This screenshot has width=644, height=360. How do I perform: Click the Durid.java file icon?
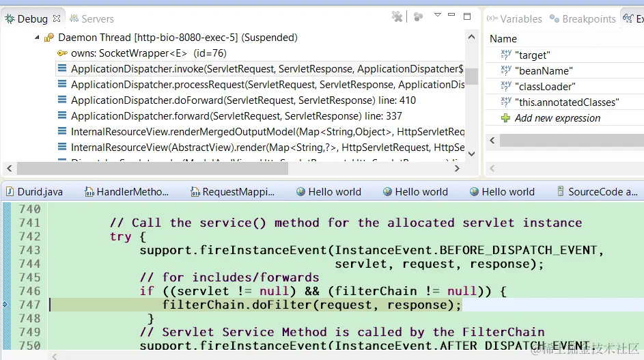coord(10,191)
